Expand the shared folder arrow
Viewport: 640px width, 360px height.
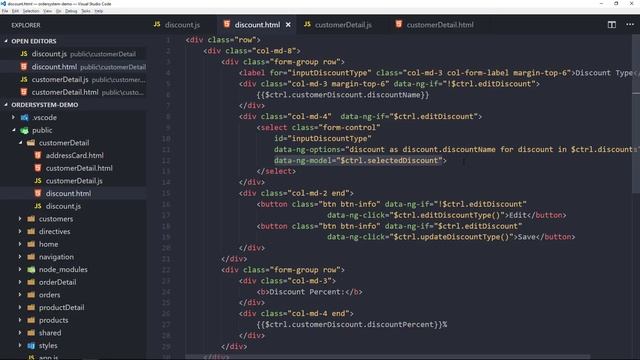click(20, 333)
